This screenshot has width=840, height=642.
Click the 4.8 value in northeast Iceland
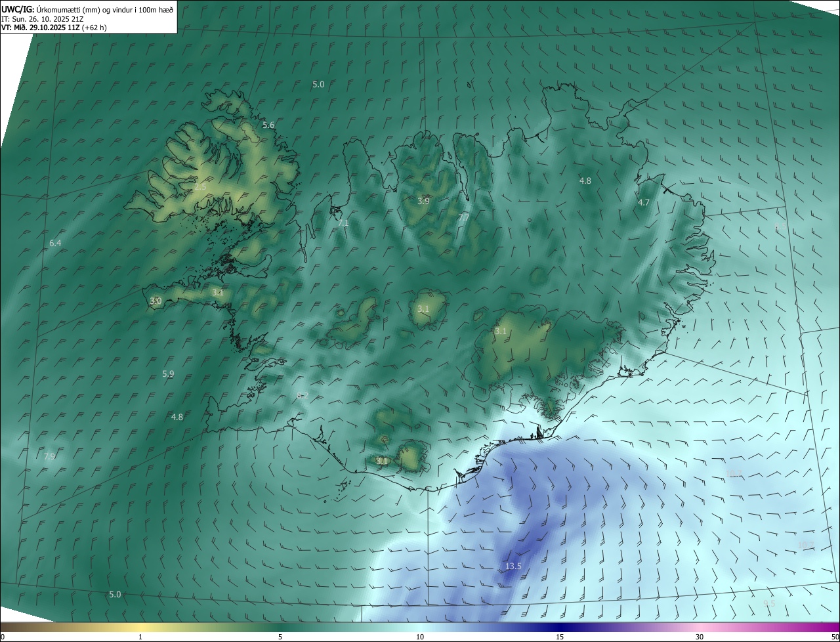585,181
